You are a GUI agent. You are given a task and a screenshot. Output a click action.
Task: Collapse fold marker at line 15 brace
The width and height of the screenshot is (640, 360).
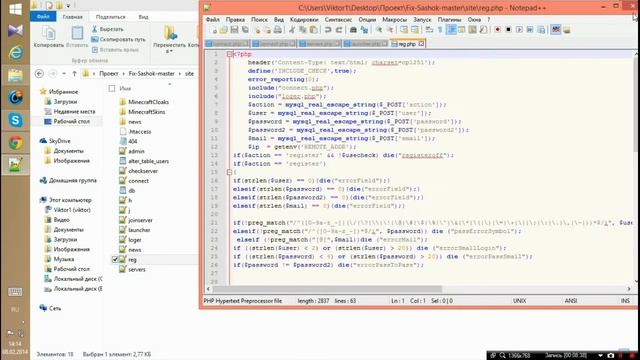[229, 172]
